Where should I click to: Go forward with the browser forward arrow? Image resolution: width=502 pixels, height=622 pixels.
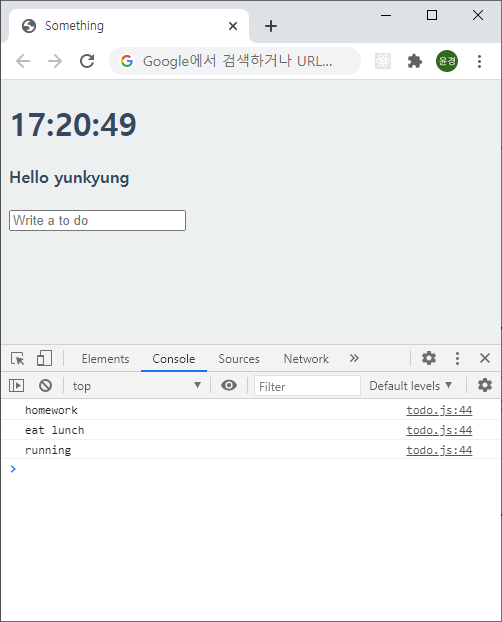pos(55,61)
